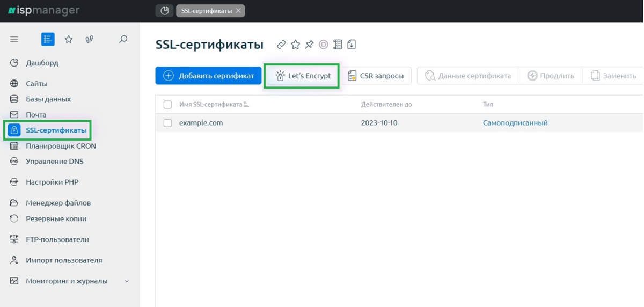Screen dimensions: 644x307
Task: Select SSL-сертификаты in the sidebar
Action: pyautogui.click(x=48, y=130)
